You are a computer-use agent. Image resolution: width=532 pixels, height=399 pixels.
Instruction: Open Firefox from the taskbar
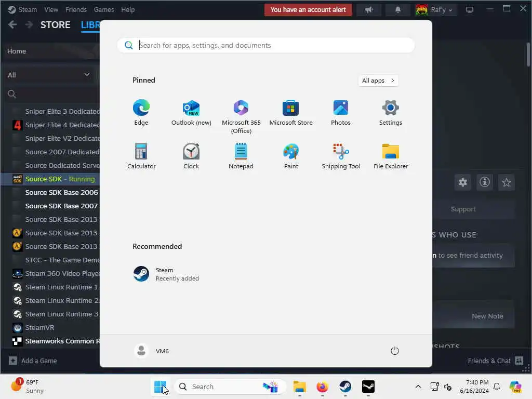322,387
